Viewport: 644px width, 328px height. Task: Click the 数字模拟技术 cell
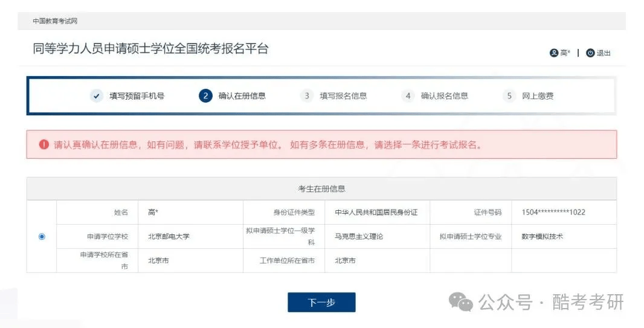(x=564, y=236)
